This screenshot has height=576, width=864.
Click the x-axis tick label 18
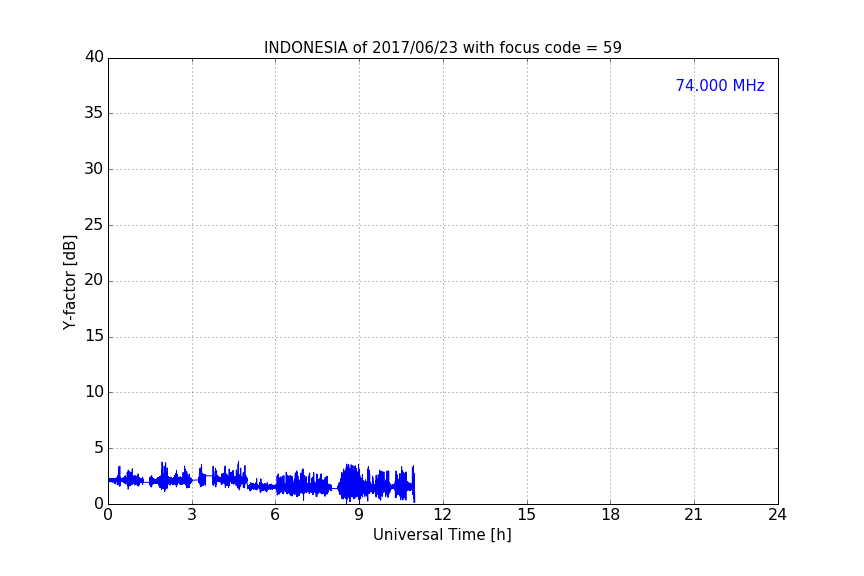pos(611,515)
